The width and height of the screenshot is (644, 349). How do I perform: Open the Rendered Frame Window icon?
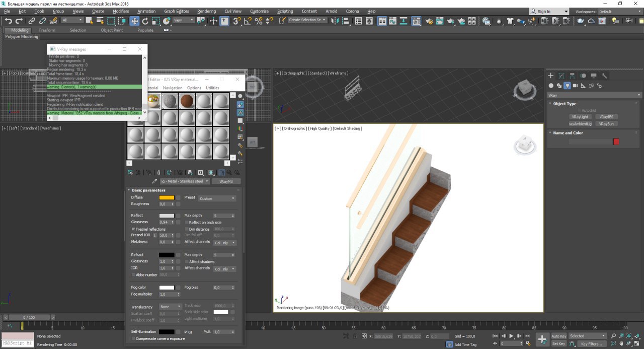coord(440,21)
